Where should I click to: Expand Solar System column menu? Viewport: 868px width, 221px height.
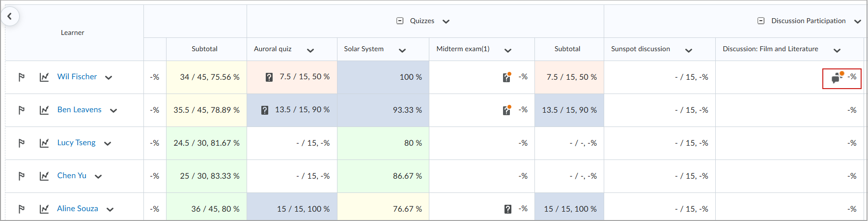[x=402, y=50]
